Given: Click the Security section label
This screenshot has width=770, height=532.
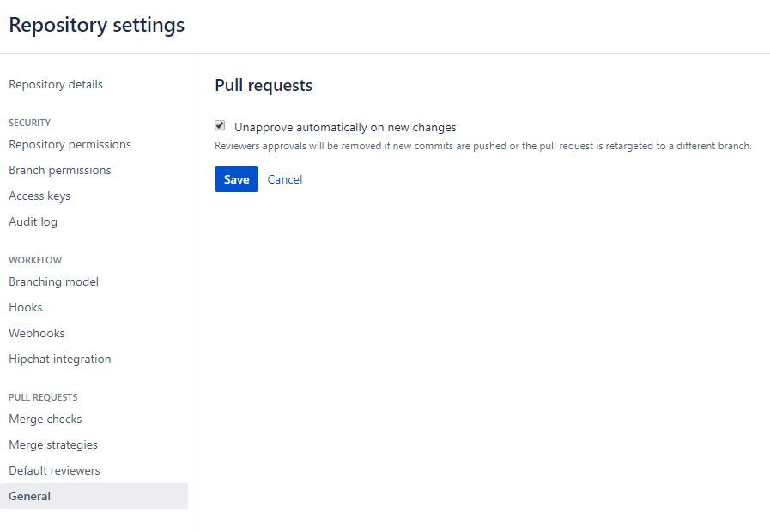Looking at the screenshot, I should 29,123.
